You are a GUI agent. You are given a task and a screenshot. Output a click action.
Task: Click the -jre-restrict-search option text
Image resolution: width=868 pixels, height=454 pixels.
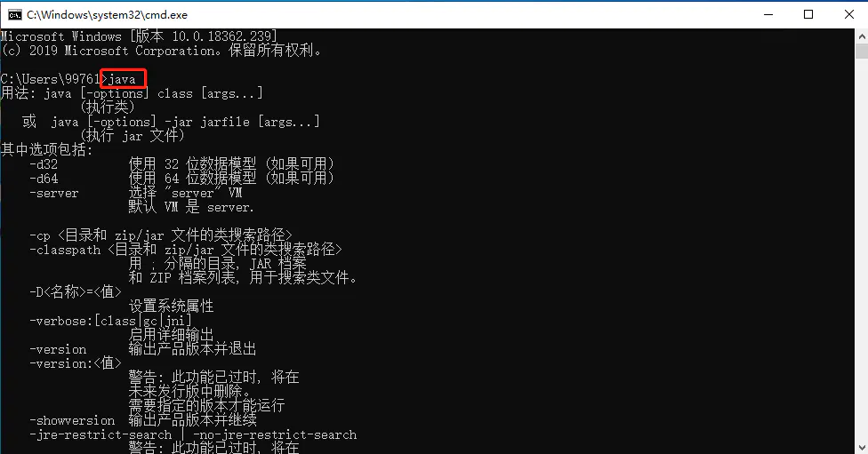(100, 434)
